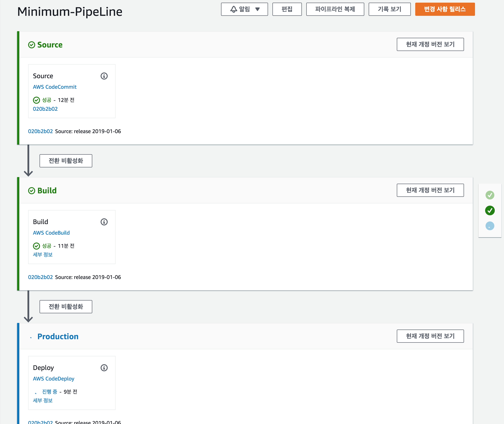Open the 세부 정보 link in the Build card
Viewport: 504px width, 424px height.
[43, 255]
